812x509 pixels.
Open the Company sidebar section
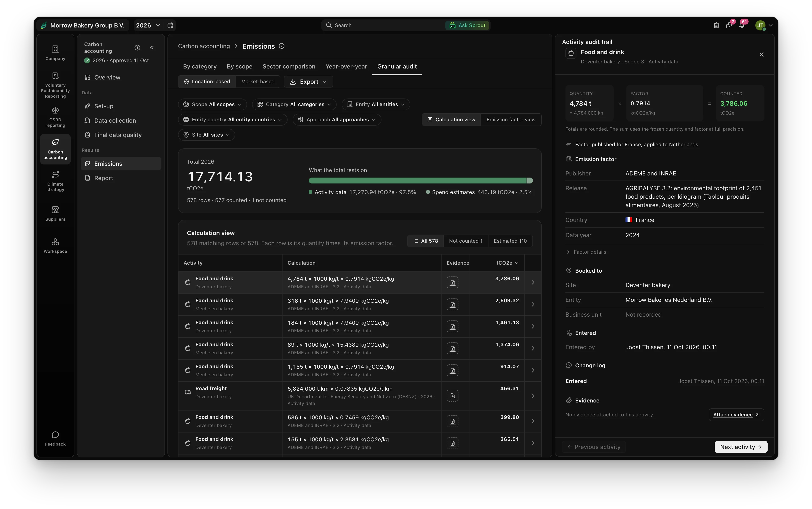point(55,53)
